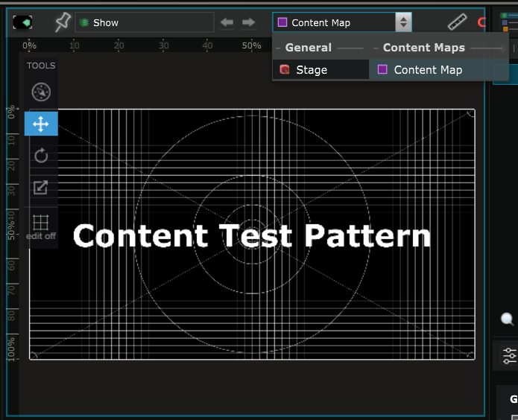Select the Scale tool with arrow icon
The width and height of the screenshot is (518, 420).
(41, 187)
